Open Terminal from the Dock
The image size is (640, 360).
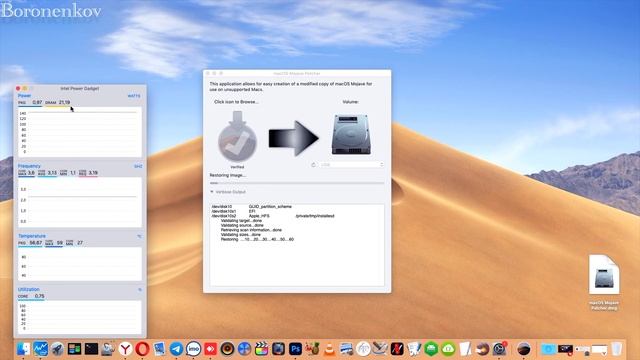coord(91,349)
